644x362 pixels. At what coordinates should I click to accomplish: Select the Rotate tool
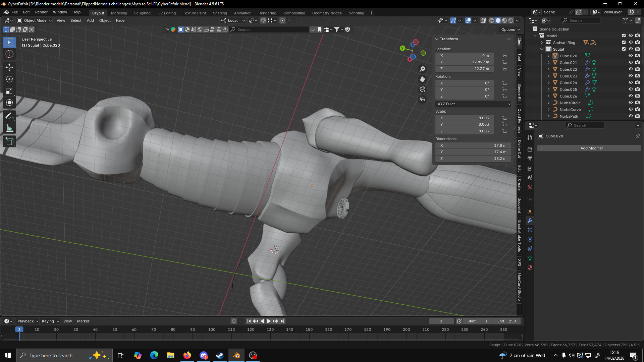coord(9,79)
